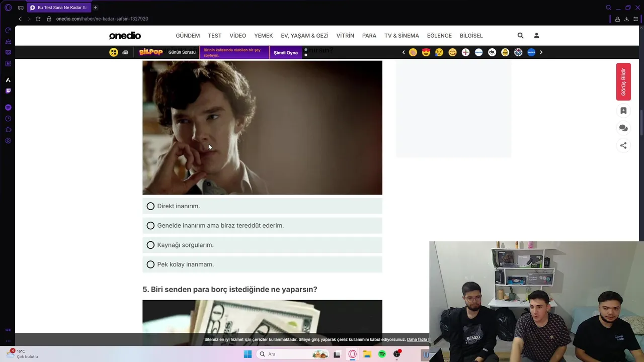
Task: Open EV, YAŞAM & GEZİ menu
Action: tap(304, 36)
